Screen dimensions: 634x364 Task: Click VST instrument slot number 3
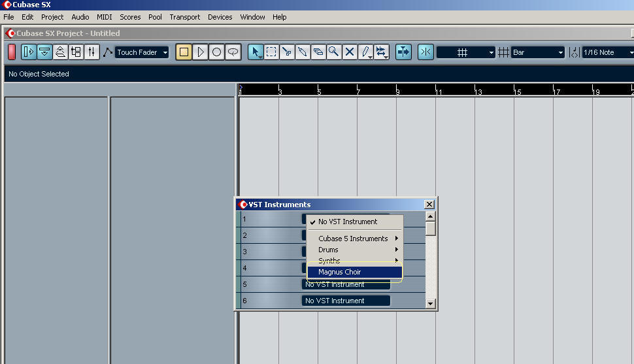tap(244, 252)
